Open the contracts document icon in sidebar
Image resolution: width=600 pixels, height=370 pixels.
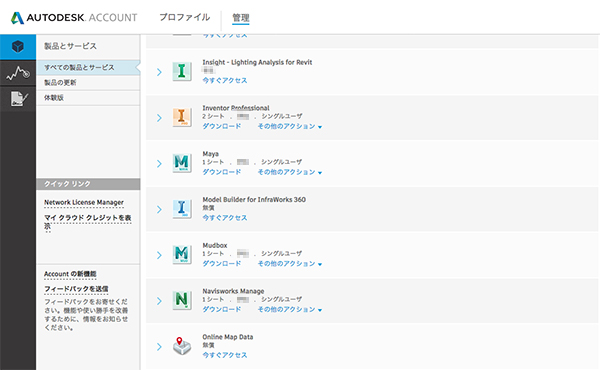pyautogui.click(x=18, y=99)
